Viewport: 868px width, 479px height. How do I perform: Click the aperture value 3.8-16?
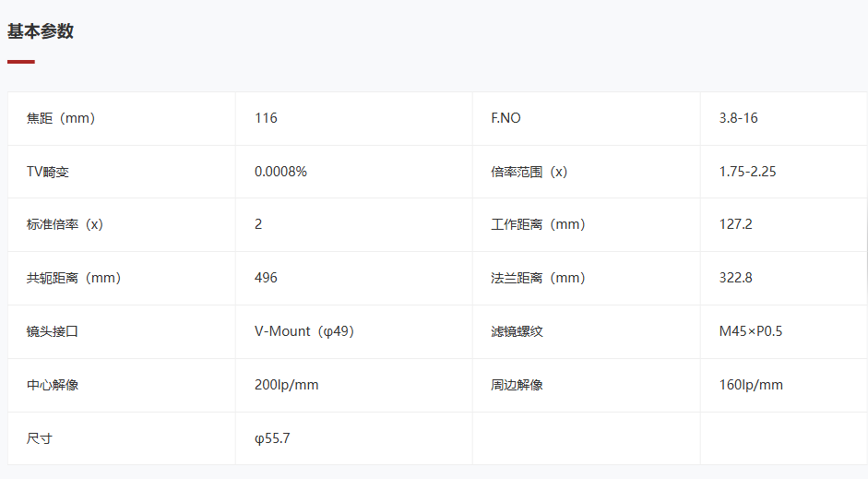738,118
